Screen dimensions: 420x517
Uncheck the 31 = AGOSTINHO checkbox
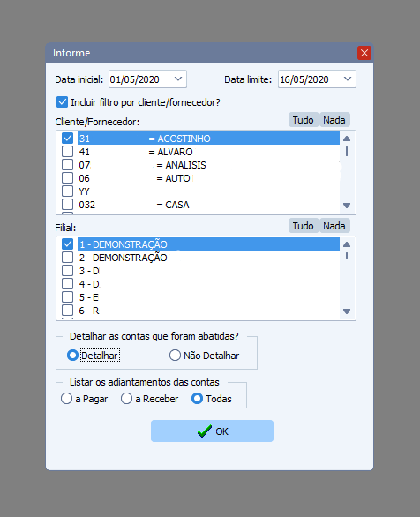(x=68, y=138)
